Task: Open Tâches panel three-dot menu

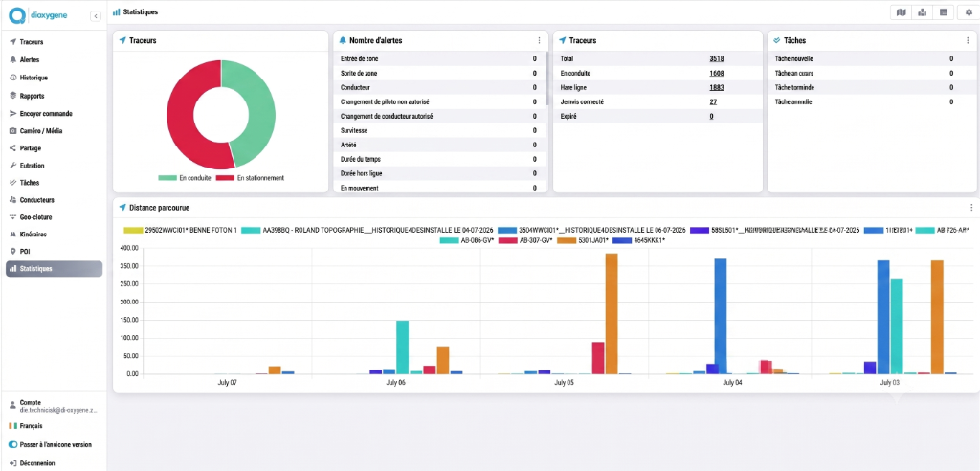Action: click(968, 40)
